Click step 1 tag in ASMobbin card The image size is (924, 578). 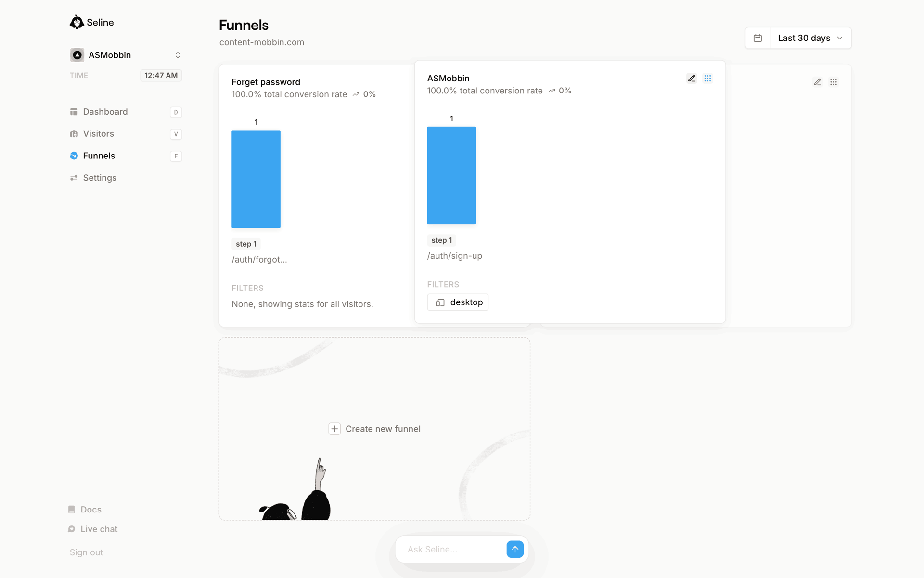(441, 240)
